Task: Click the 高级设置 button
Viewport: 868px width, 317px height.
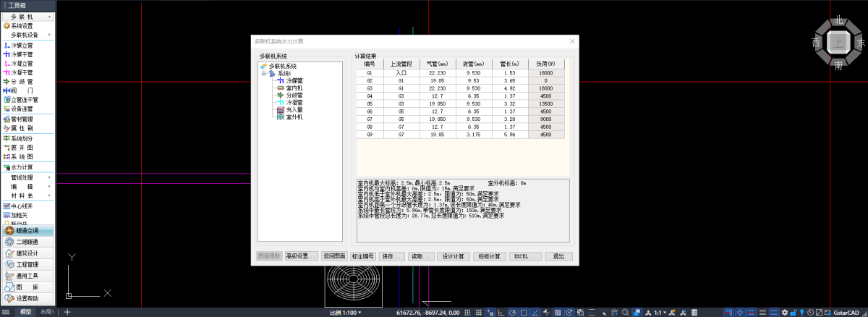Action: [302, 256]
